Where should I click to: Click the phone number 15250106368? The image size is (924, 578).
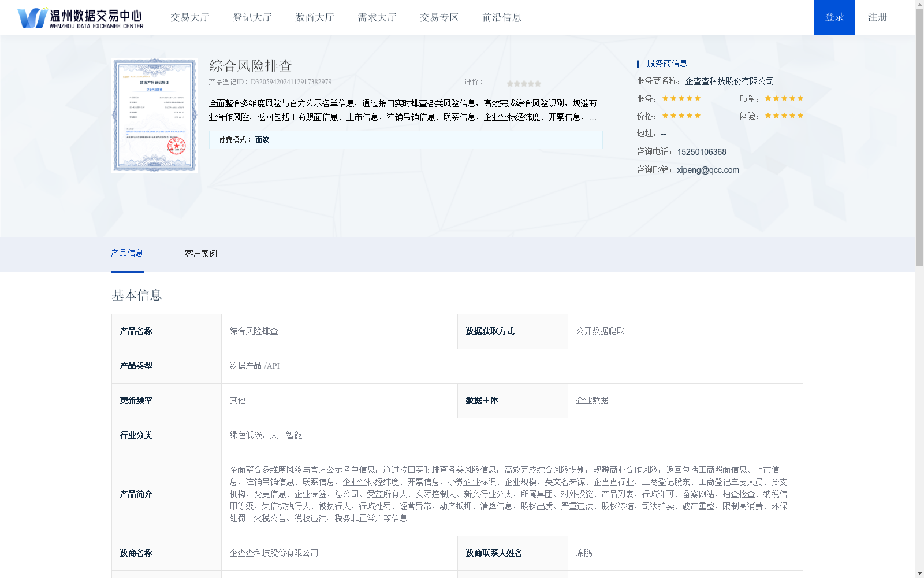(x=702, y=152)
